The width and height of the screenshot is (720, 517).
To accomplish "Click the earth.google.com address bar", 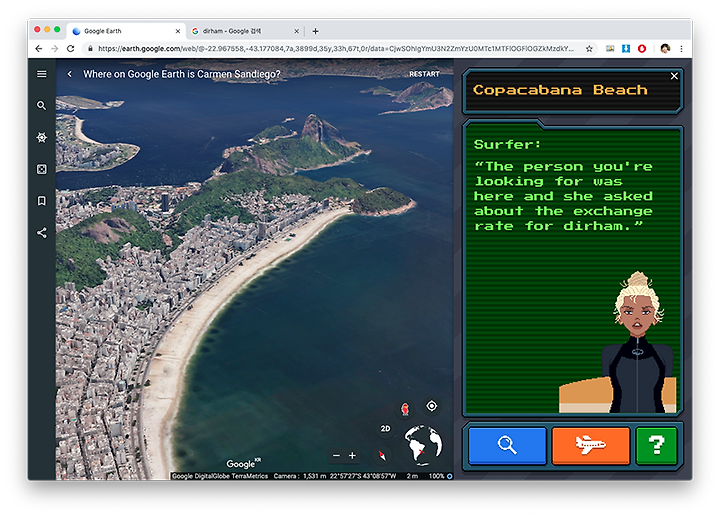I will click(335, 48).
